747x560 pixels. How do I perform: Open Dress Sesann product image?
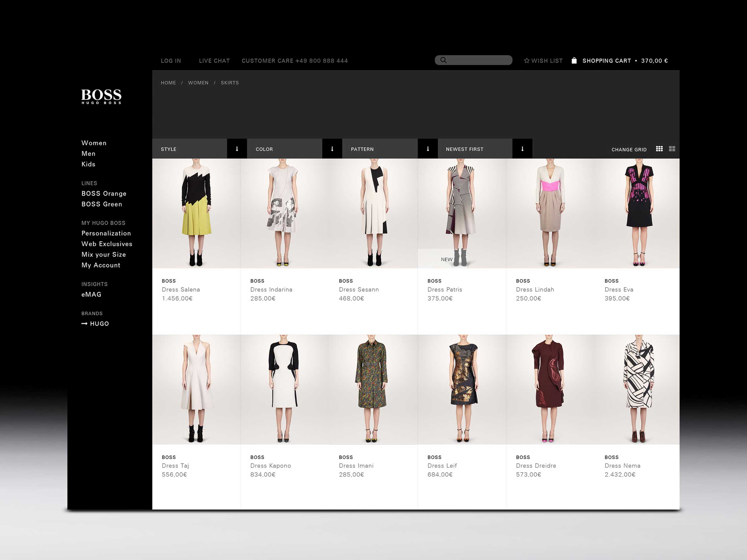click(373, 213)
